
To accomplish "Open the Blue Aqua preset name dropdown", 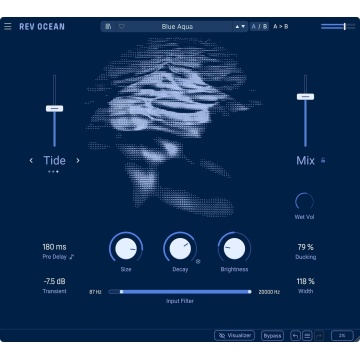I will [177, 27].
